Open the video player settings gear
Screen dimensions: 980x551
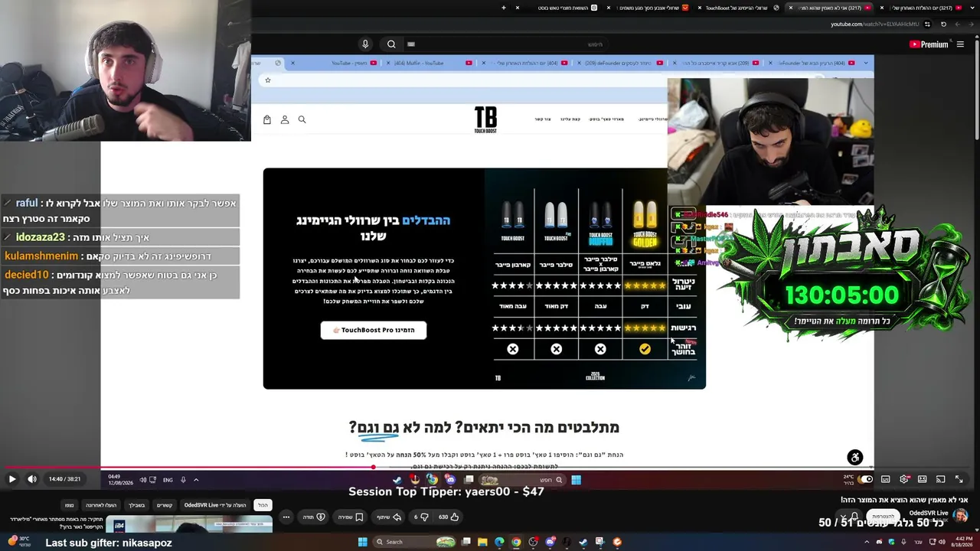pyautogui.click(x=904, y=479)
